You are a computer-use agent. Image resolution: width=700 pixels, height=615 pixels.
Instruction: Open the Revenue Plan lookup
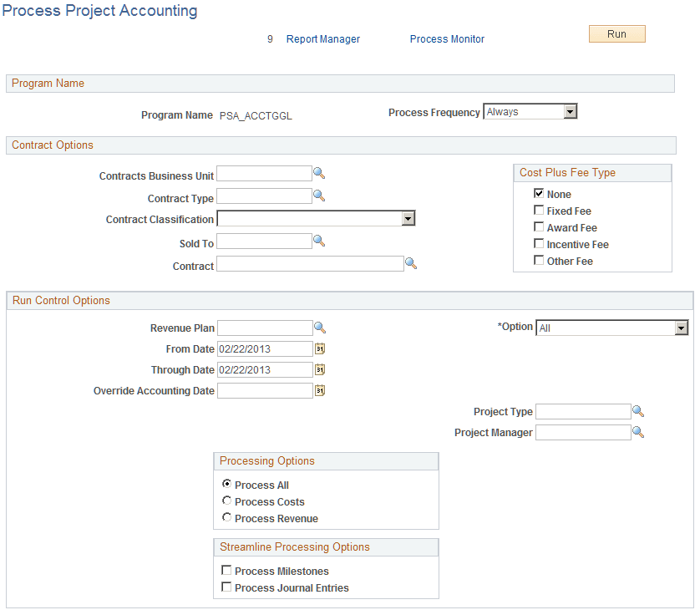(x=318, y=328)
